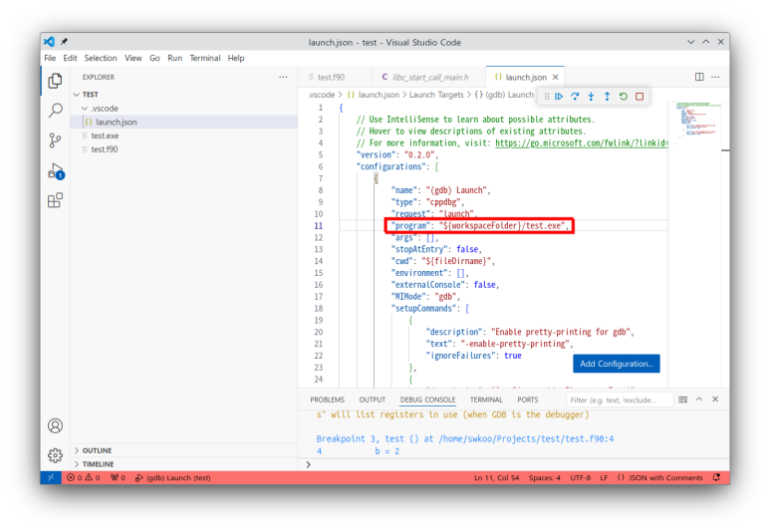The image size is (770, 532).
Task: Open the Go menu
Action: (x=154, y=58)
